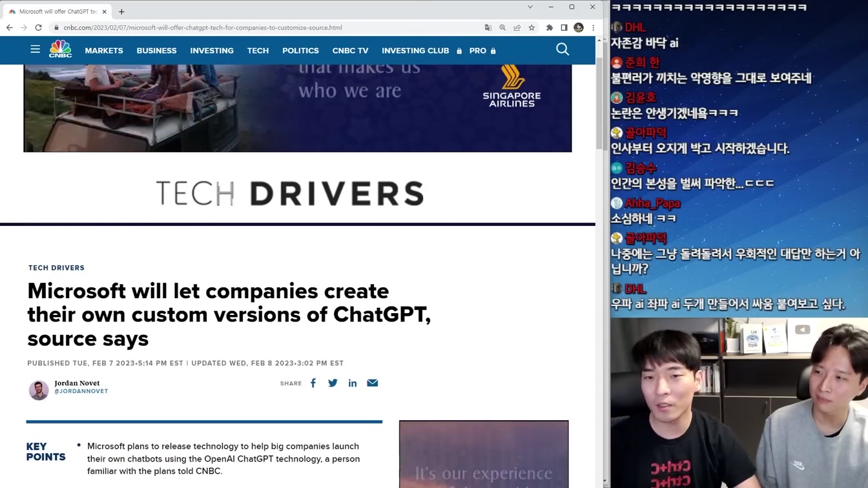The width and height of the screenshot is (868, 488).
Task: Share article on LinkedIn
Action: click(x=353, y=383)
